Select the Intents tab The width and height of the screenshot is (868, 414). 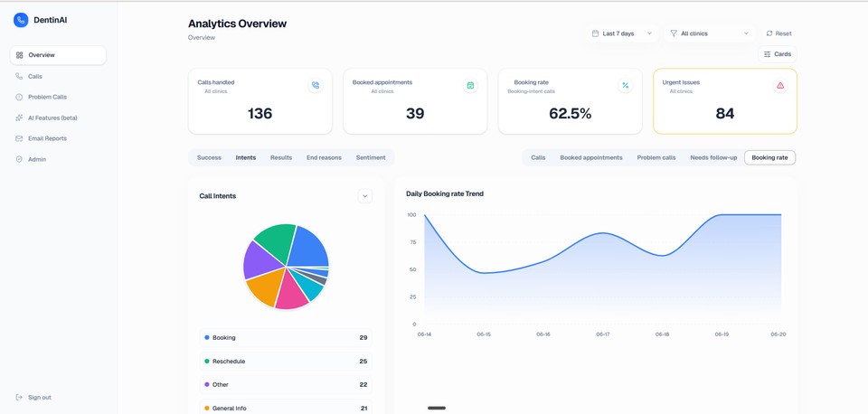pos(246,158)
